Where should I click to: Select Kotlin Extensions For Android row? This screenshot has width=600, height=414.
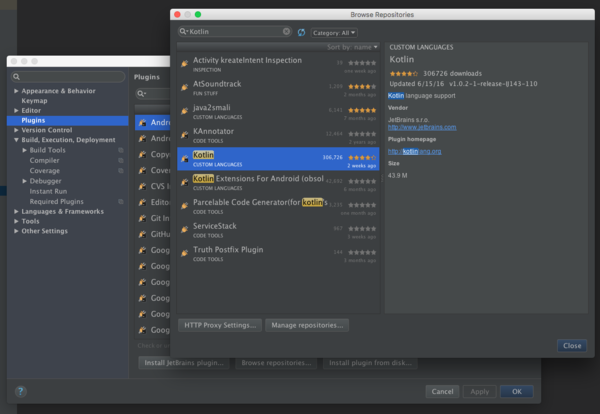tap(278, 183)
